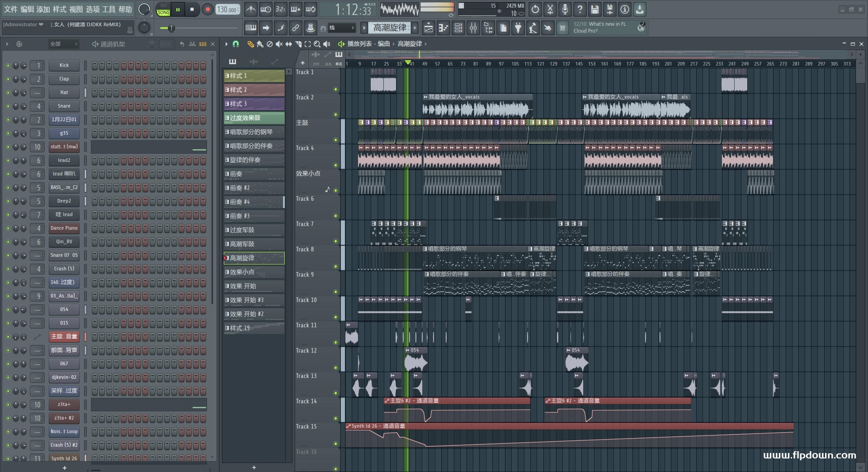Toggle playlist snap magnet icon
This screenshot has width=868, height=472.
tap(236, 44)
